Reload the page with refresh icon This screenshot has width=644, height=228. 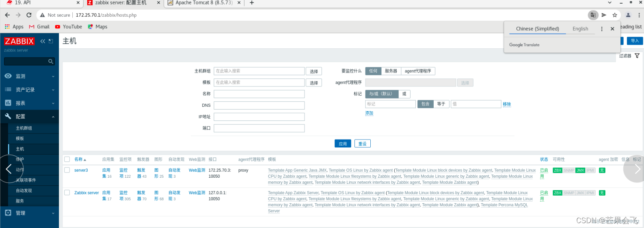coord(29,15)
